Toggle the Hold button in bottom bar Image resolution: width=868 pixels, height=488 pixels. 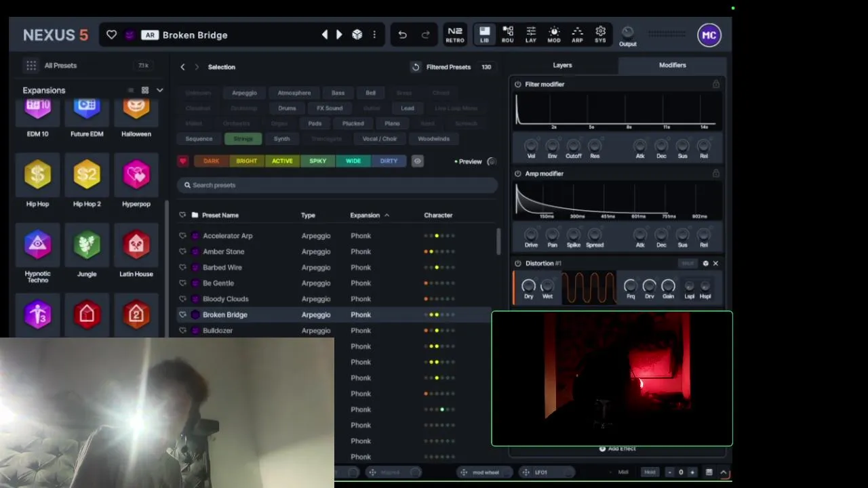pos(650,472)
